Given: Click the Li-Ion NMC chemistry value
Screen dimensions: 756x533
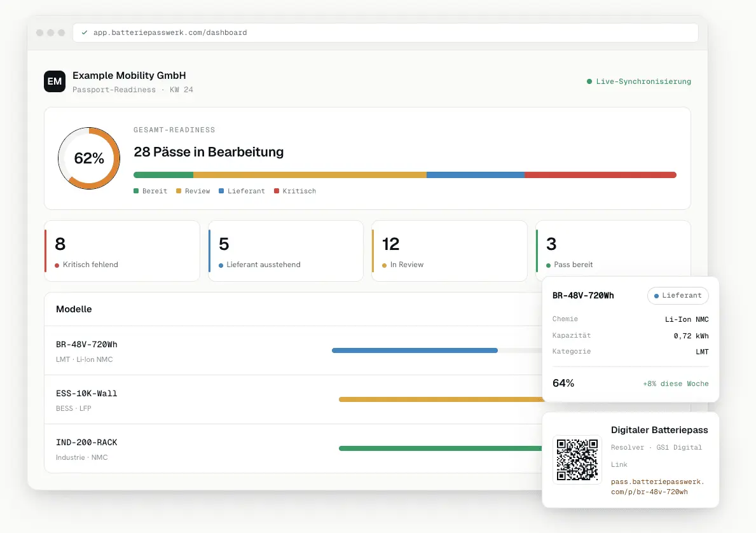Looking at the screenshot, I should point(687,319).
